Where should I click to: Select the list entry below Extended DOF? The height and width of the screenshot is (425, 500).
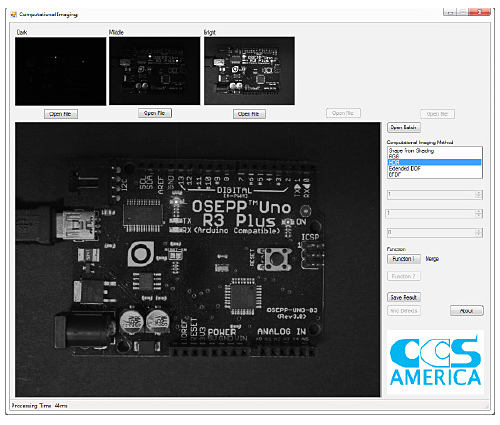pyautogui.click(x=435, y=174)
